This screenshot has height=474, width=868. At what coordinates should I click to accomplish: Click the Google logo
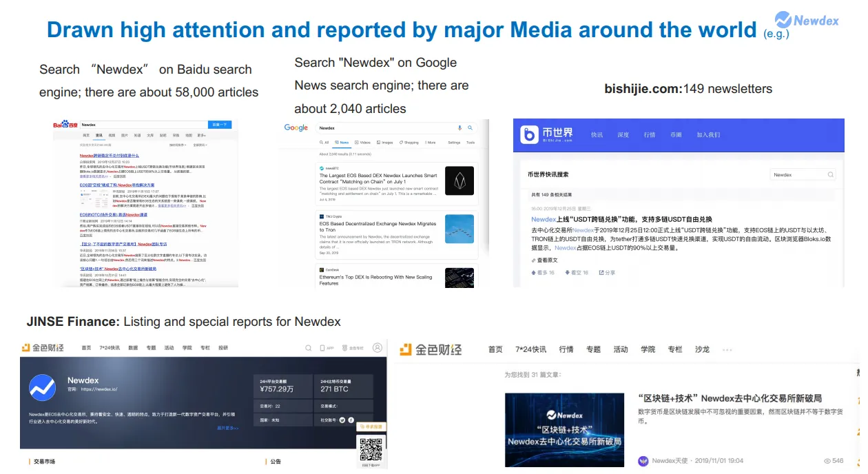point(296,127)
